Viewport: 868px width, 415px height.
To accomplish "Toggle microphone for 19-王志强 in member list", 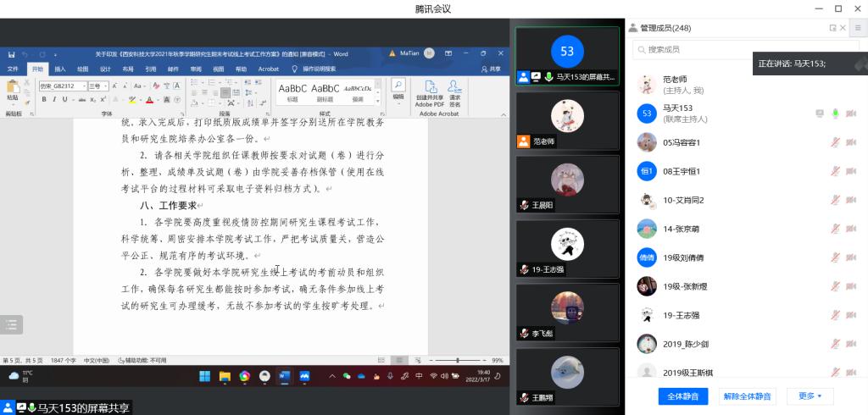I will (836, 315).
